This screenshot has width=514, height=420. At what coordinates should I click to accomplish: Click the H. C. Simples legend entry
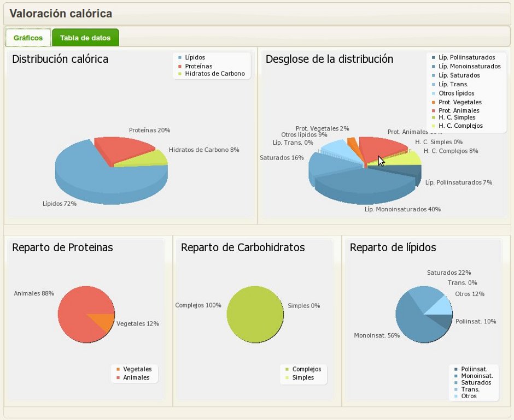pyautogui.click(x=454, y=117)
